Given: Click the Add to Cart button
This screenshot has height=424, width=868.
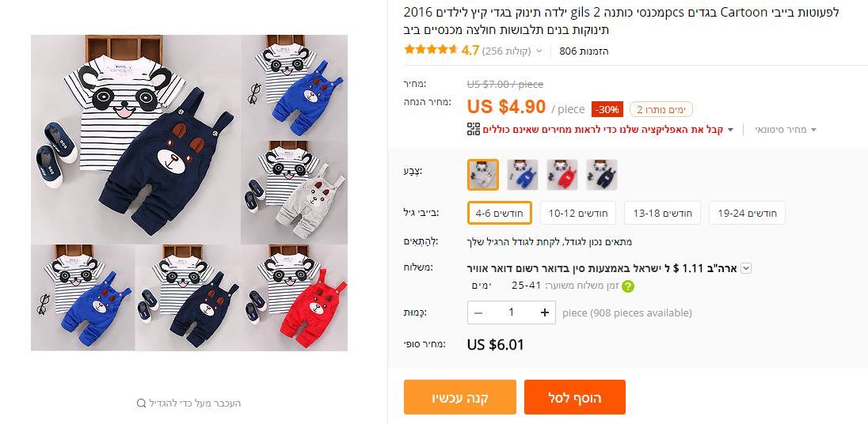Looking at the screenshot, I should (x=574, y=397).
